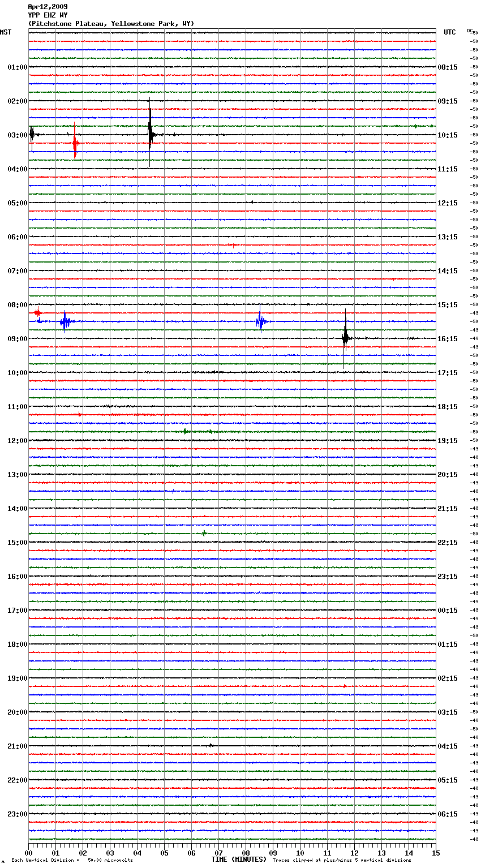The width and height of the screenshot is (481, 868).
Task: Click the minute axis label 15
Action: point(436,853)
